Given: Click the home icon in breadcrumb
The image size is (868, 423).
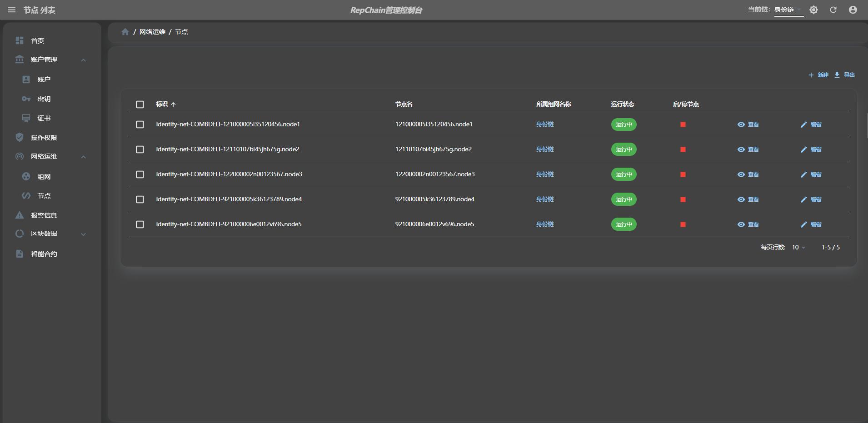Looking at the screenshot, I should (x=125, y=32).
